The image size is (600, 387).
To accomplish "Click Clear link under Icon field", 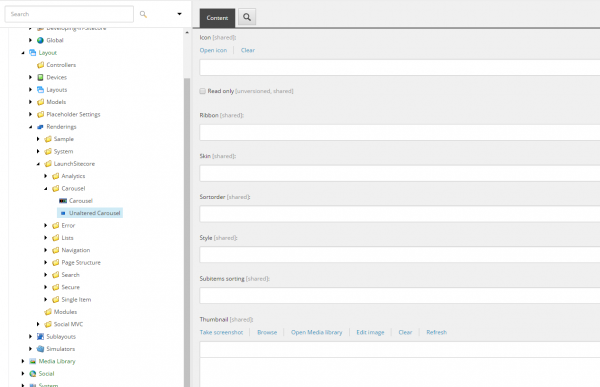I will click(248, 50).
